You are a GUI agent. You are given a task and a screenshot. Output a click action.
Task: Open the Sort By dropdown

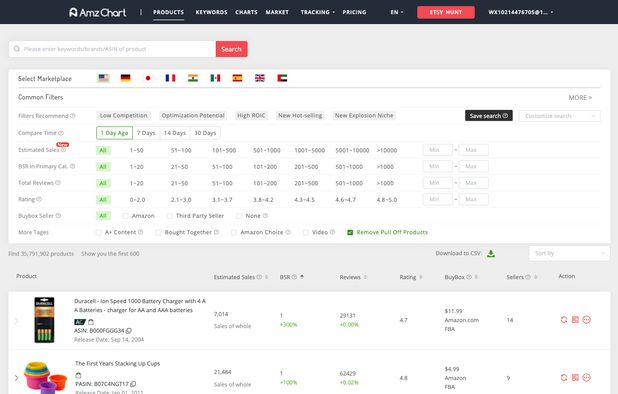[x=569, y=253]
